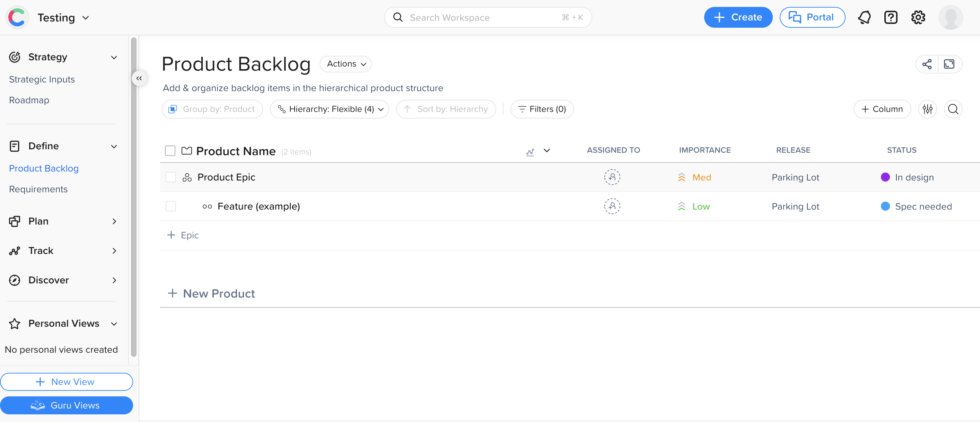Click the share icon near Product Backlog
Image resolution: width=980 pixels, height=422 pixels.
[x=927, y=64]
